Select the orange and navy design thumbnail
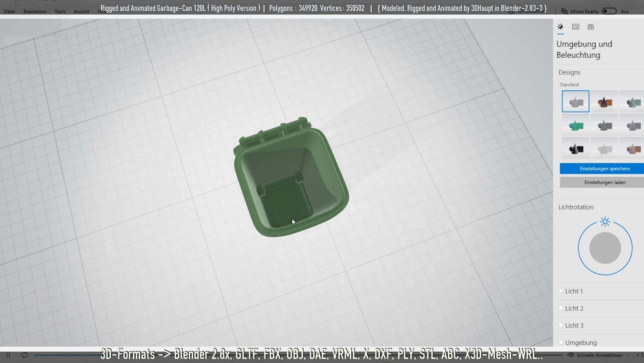This screenshot has width=644, height=363. pos(605,101)
